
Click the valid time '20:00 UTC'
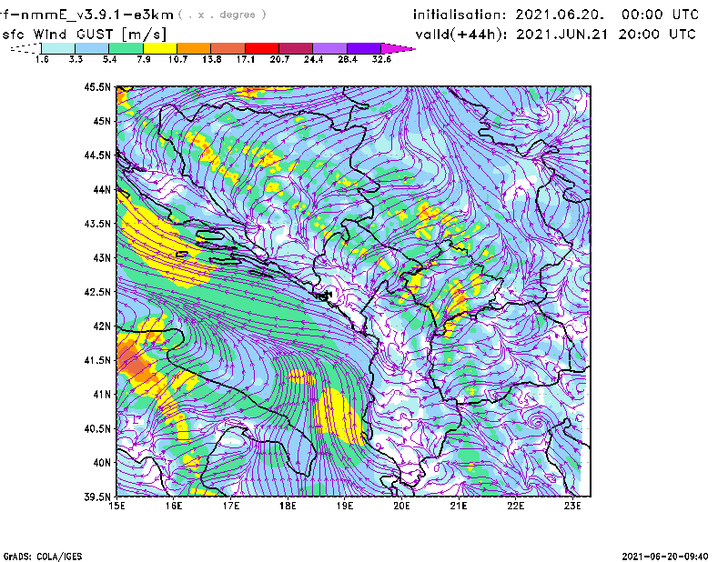(657, 35)
